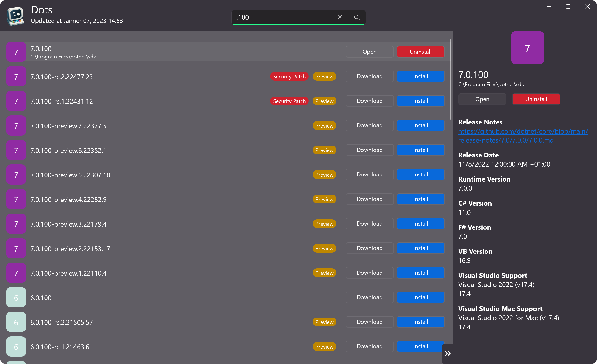Click the magnifying glass search icon
Image resolution: width=597 pixels, height=364 pixels.
[x=357, y=17]
